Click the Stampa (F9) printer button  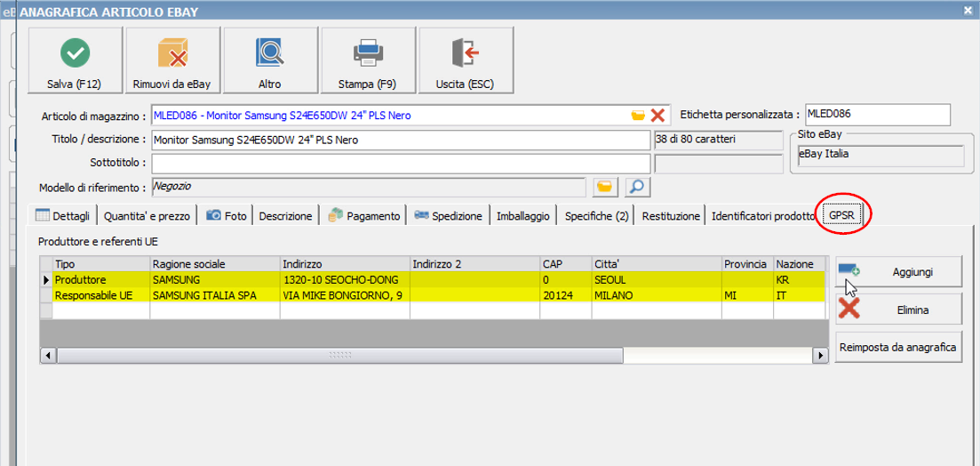click(x=368, y=60)
